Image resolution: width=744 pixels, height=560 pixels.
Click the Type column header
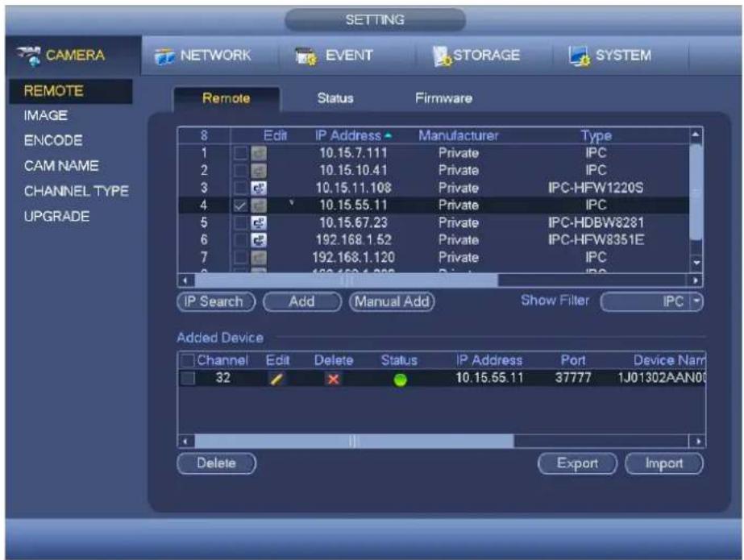pyautogui.click(x=596, y=136)
